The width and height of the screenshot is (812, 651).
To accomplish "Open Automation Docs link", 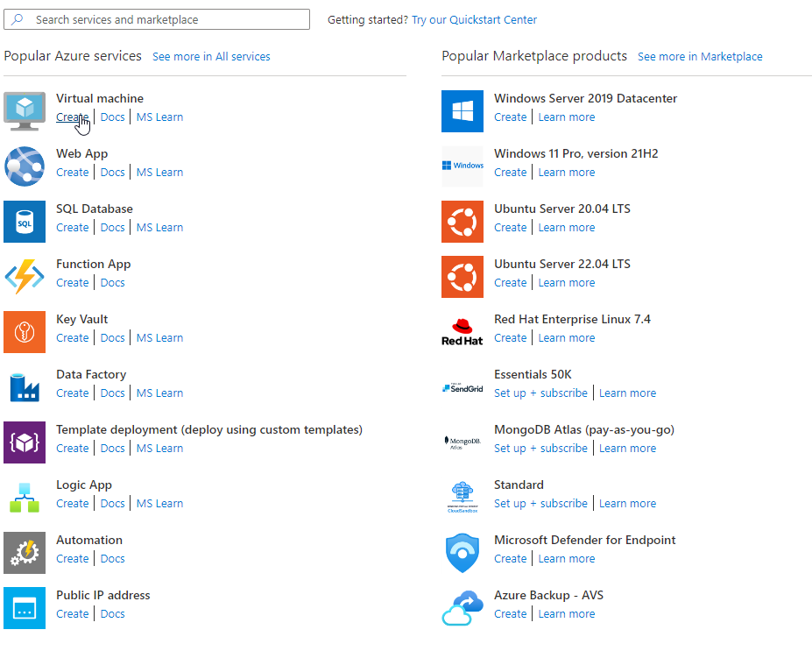I will (x=112, y=559).
